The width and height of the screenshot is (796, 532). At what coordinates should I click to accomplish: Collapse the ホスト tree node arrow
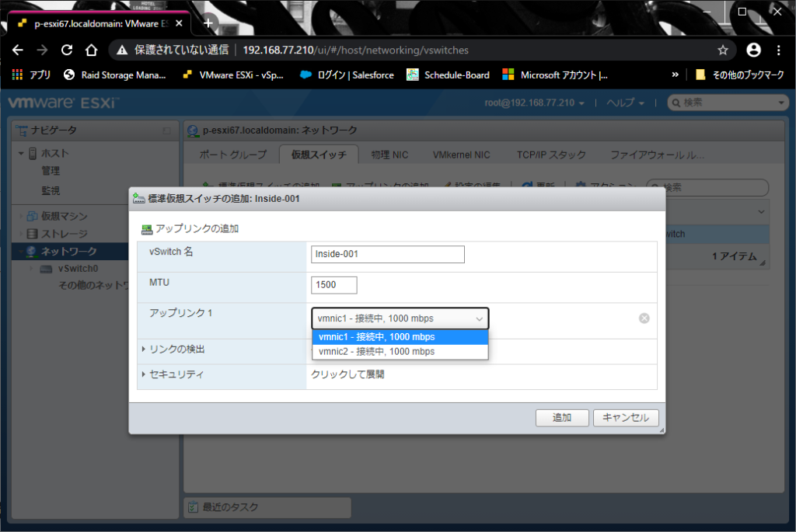21,153
